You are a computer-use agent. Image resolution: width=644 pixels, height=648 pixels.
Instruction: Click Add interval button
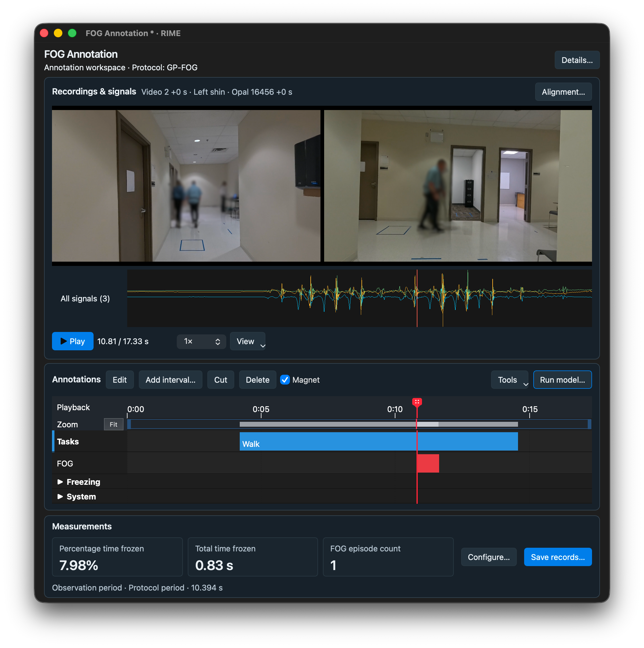pyautogui.click(x=171, y=380)
